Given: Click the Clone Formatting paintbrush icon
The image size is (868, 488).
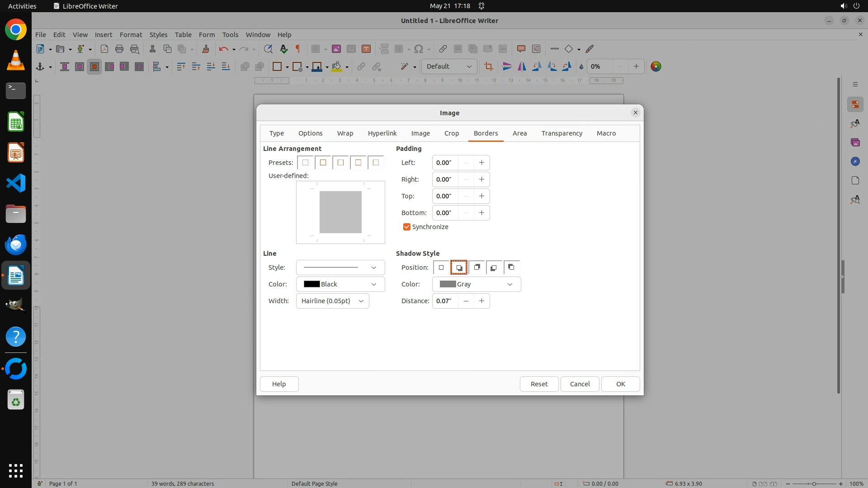Looking at the screenshot, I should pyautogui.click(x=206, y=49).
